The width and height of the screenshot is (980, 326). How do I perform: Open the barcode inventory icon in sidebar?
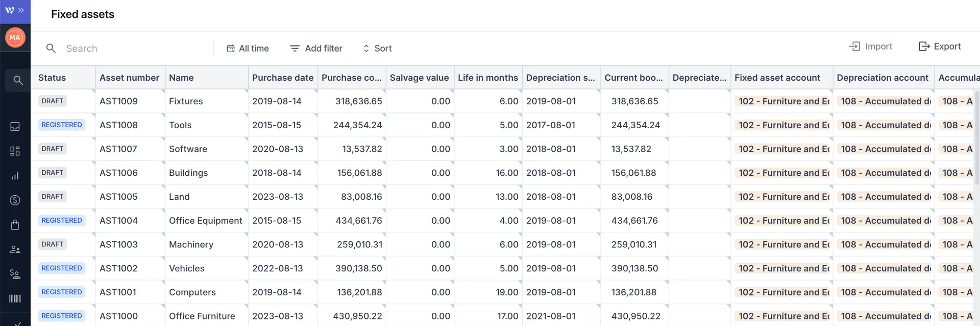pos(15,298)
